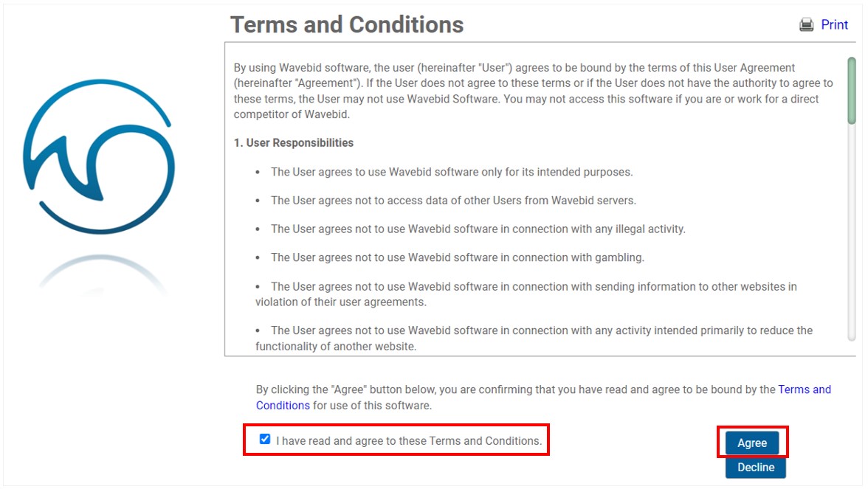This screenshot has height=489, width=868.
Task: Click the bullet about intended purposes
Action: pos(452,172)
